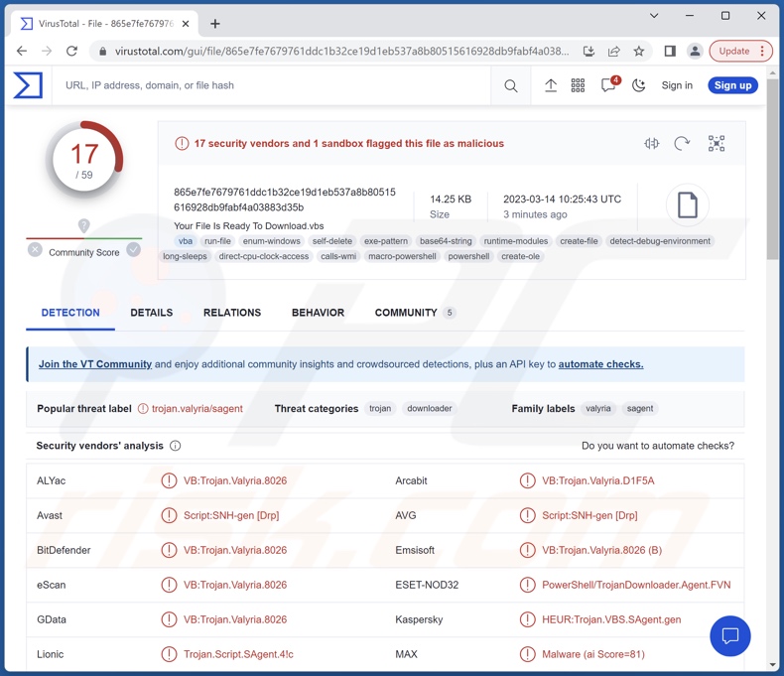Click the Chrome Update button

coord(740,51)
